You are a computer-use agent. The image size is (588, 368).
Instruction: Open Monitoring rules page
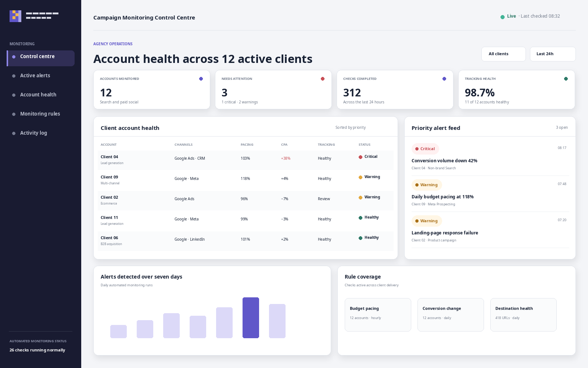pyautogui.click(x=41, y=114)
